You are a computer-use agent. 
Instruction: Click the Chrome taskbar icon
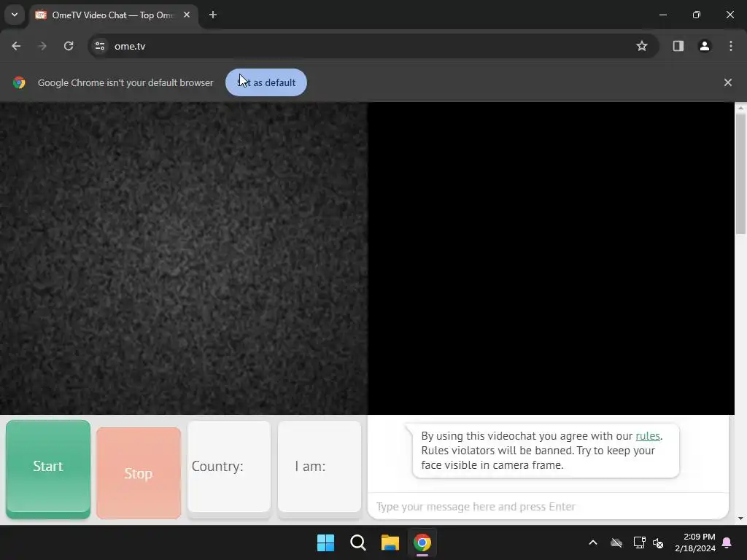point(422,542)
